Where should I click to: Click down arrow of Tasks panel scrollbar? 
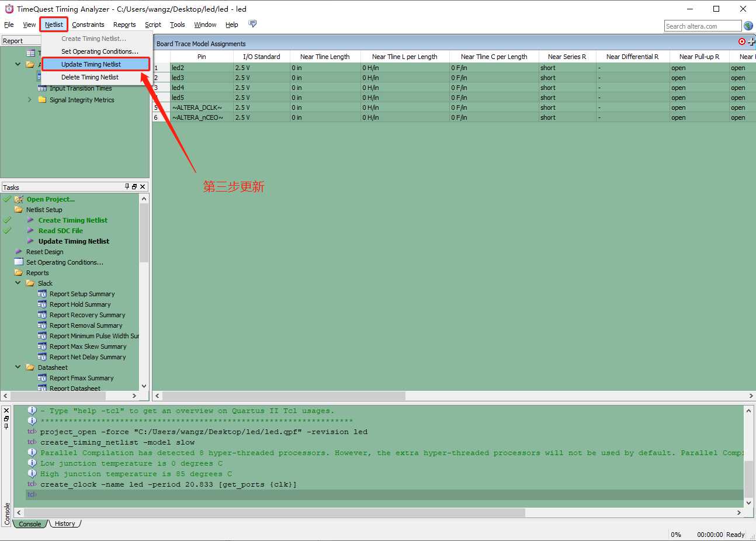[x=144, y=386]
